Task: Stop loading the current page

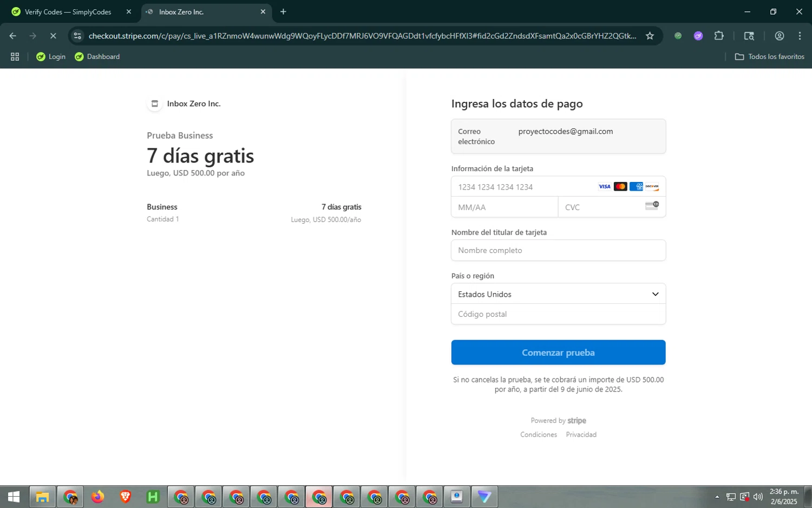Action: point(53,36)
